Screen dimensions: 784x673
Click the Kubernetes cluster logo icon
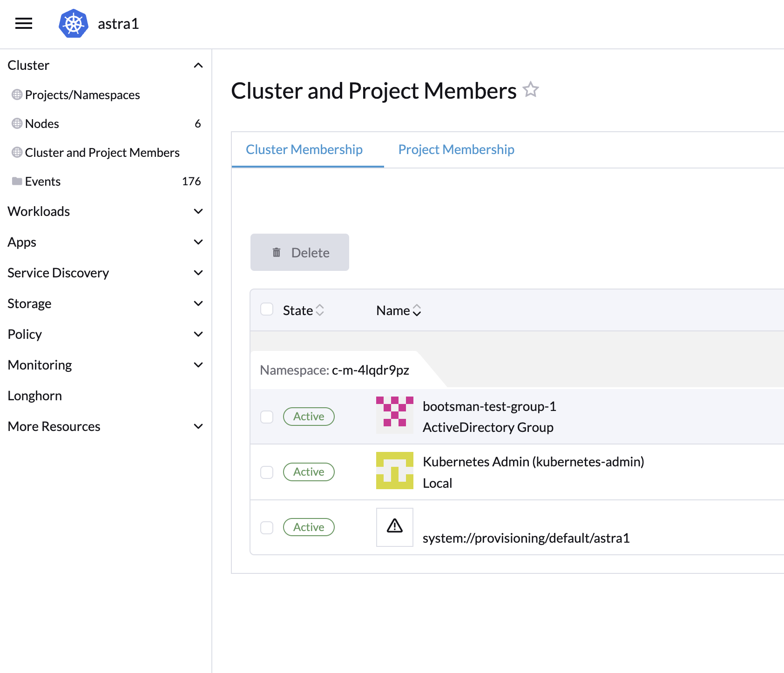74,23
